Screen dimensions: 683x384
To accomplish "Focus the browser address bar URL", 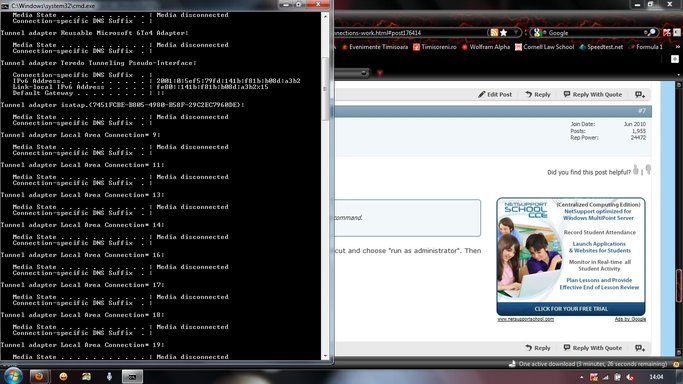I will click(409, 33).
